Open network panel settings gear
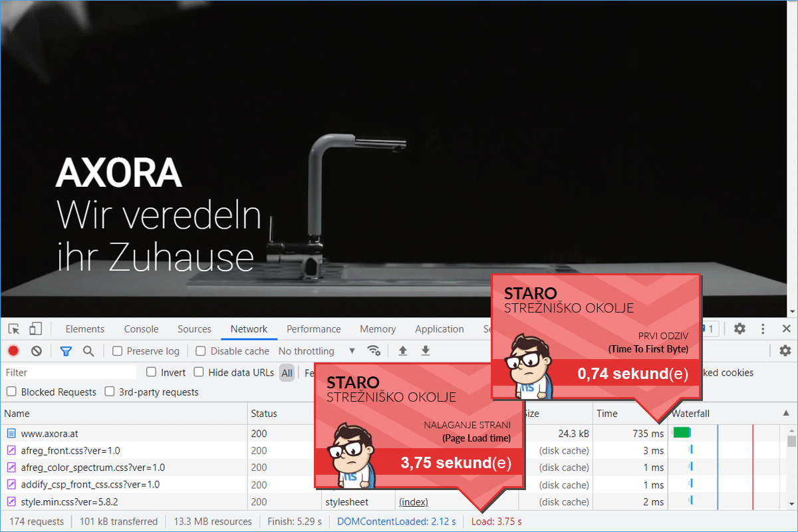 (x=785, y=351)
